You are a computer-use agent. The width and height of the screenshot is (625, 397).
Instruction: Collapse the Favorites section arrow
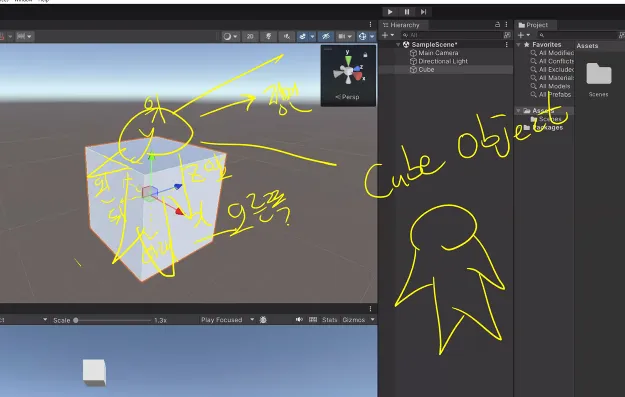[518, 45]
